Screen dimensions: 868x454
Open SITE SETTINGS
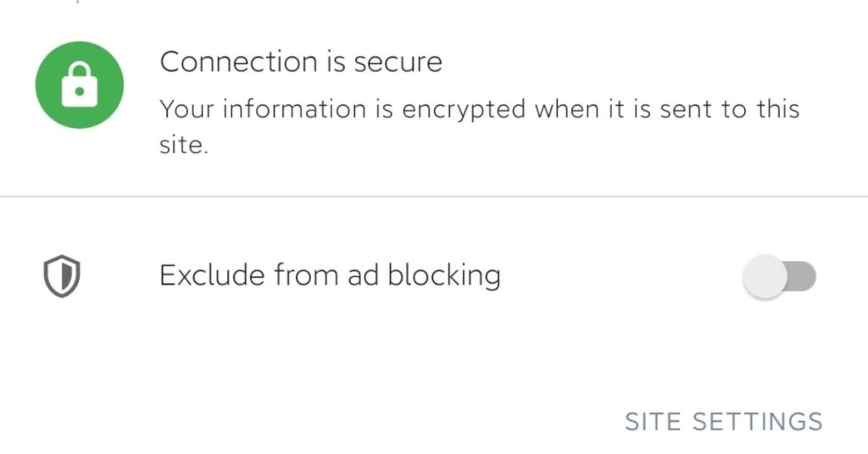click(x=724, y=422)
